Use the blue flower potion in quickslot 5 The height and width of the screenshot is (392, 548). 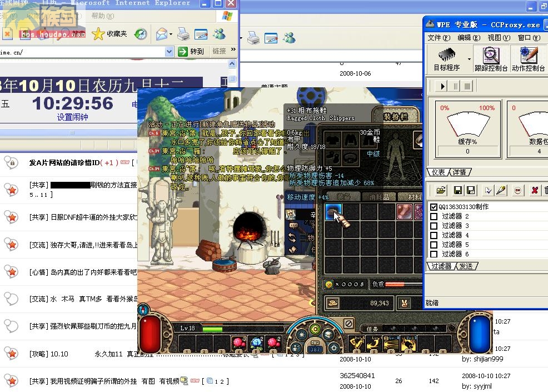click(x=256, y=343)
